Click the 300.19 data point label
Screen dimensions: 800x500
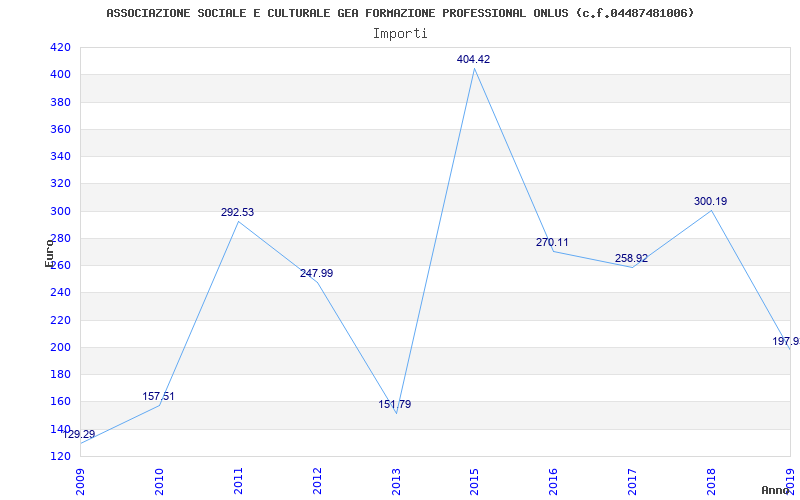coord(710,201)
